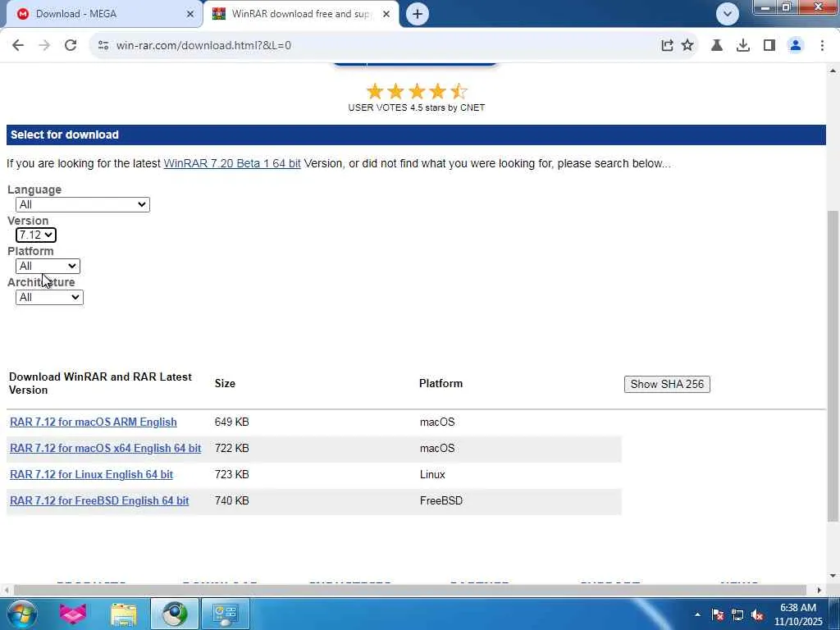The width and height of the screenshot is (840, 630).
Task: Open the pink cat app in taskbar
Action: point(73,614)
